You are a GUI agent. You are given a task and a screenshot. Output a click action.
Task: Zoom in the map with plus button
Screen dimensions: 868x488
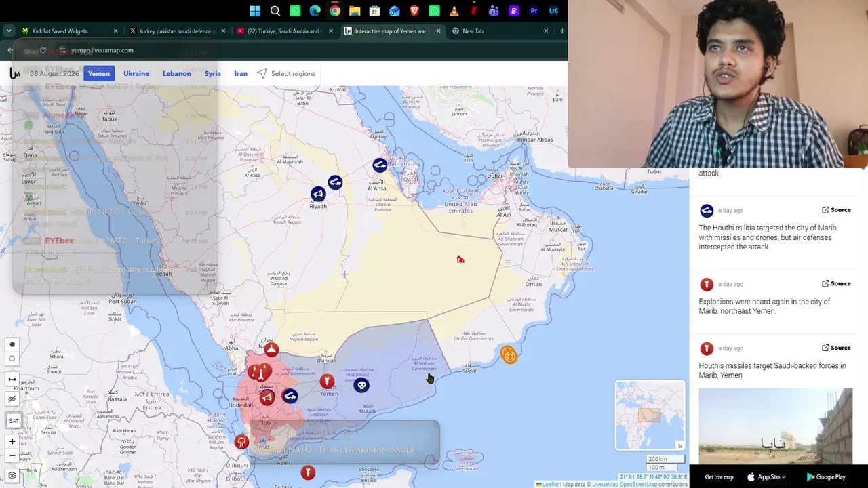[x=12, y=442]
